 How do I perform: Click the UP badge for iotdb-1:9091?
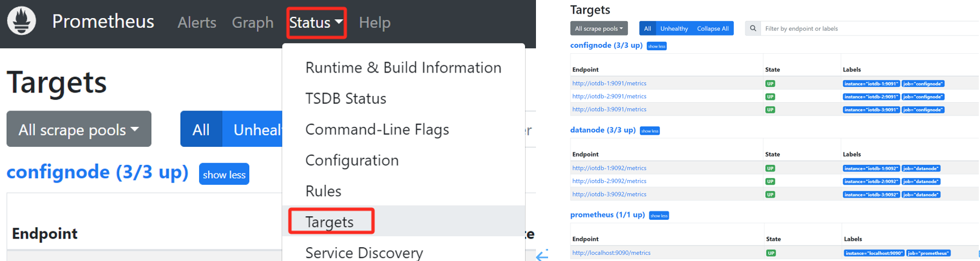pyautogui.click(x=770, y=84)
